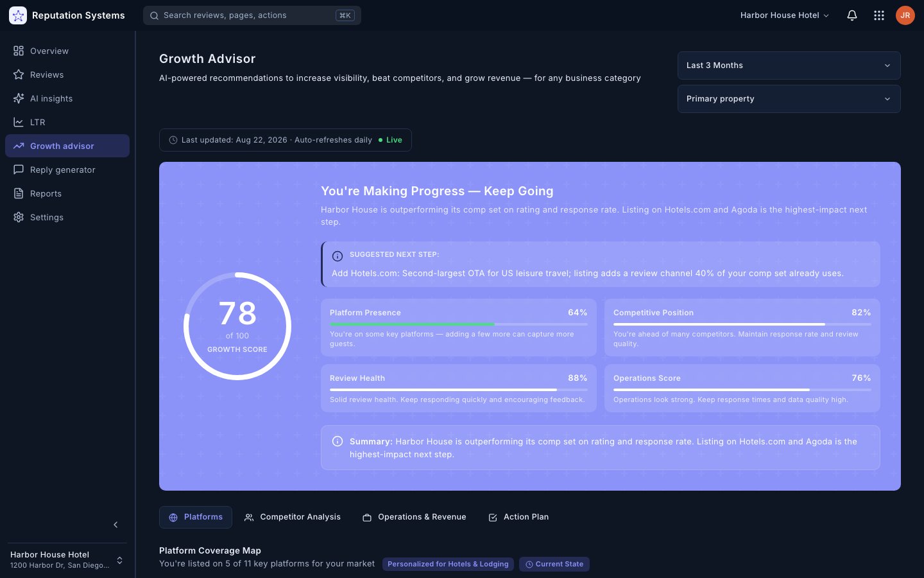Click the Reply generator chat icon

pos(19,170)
